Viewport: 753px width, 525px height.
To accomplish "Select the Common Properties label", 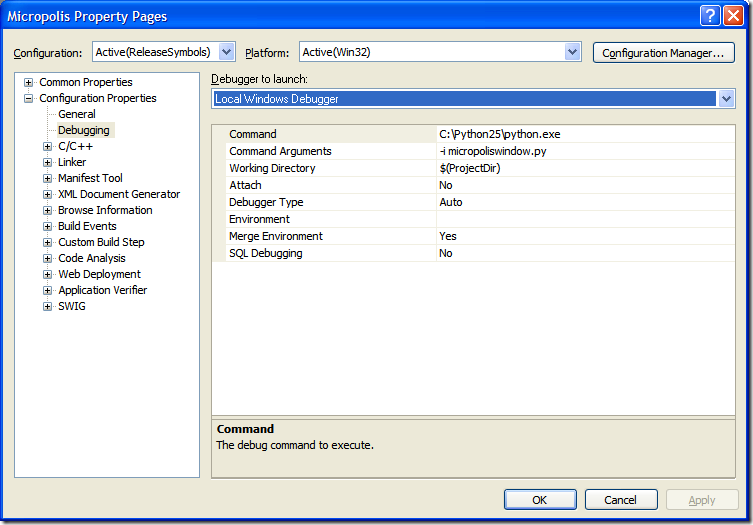I will point(85,82).
